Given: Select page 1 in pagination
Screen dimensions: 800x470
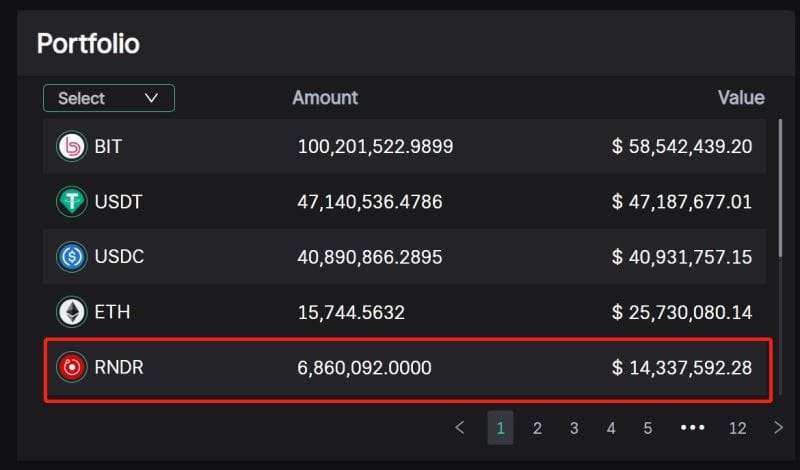Looking at the screenshot, I should click(501, 428).
